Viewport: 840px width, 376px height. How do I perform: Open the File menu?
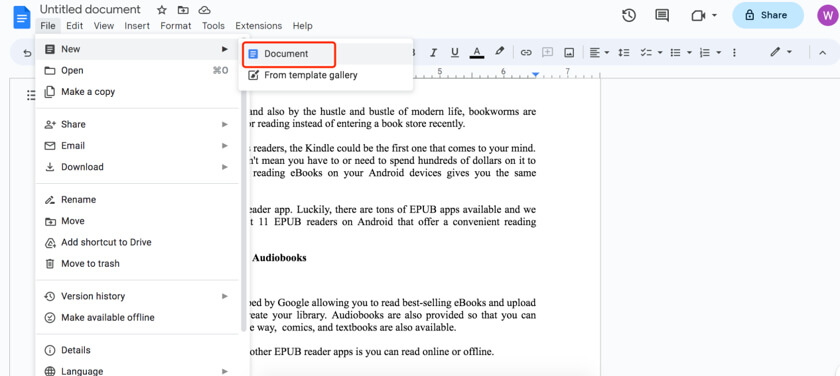point(48,26)
